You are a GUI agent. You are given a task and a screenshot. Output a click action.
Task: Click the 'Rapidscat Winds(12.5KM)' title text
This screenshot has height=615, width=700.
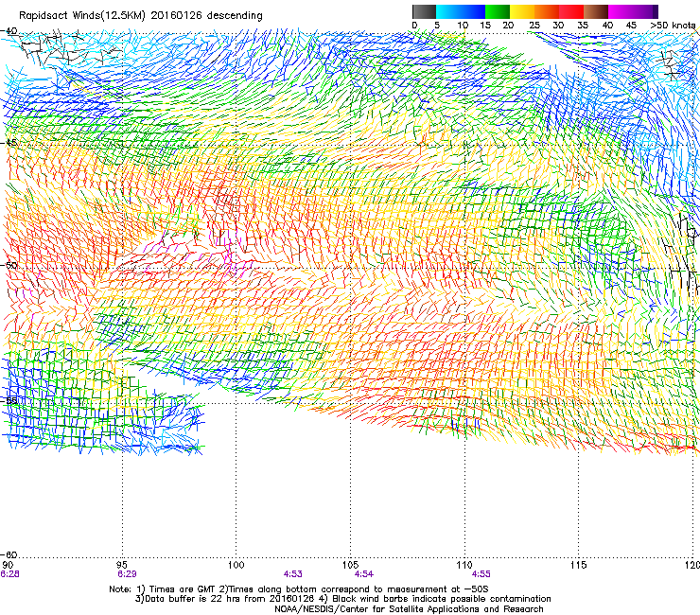[x=82, y=16]
